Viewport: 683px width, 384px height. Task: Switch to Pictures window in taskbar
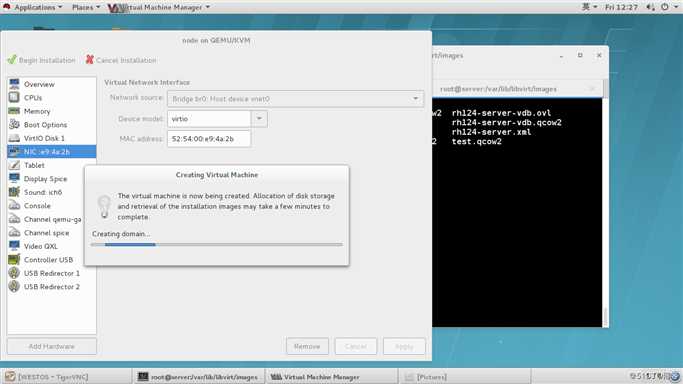465,377
